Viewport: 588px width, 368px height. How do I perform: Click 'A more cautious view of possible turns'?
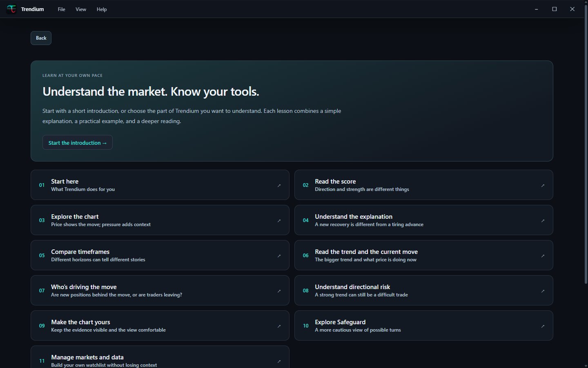[358, 330]
